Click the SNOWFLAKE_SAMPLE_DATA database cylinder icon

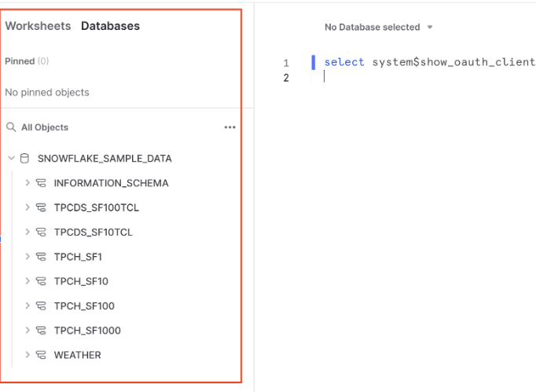point(24,158)
